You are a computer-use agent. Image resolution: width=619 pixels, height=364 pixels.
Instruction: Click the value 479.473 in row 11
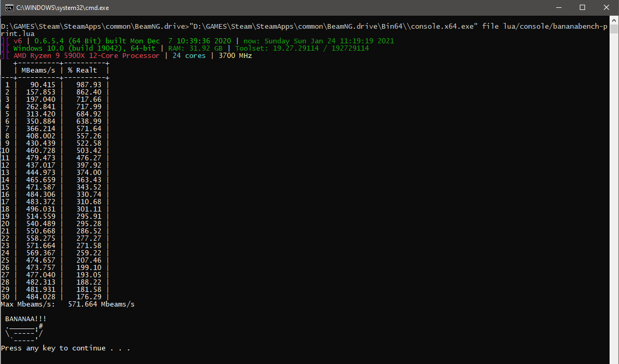coord(41,158)
